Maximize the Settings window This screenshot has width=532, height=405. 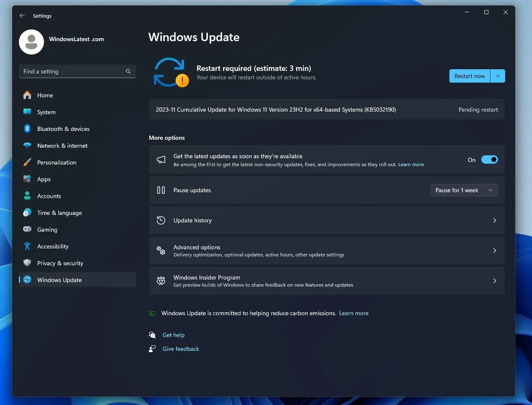pos(486,12)
